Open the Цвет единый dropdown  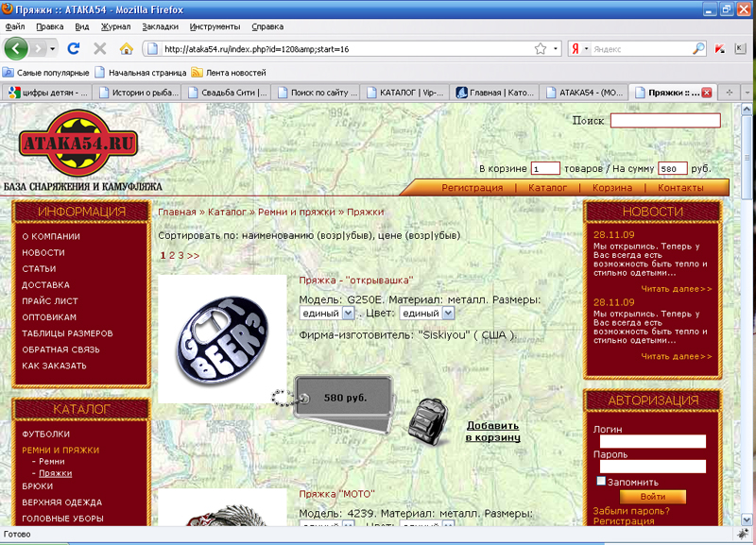(420, 313)
